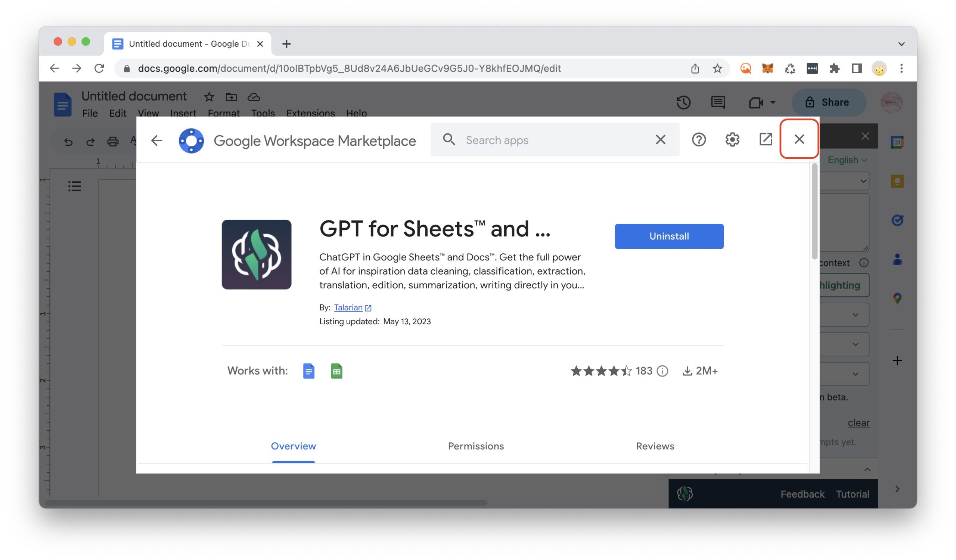Click the Marketplace back arrow

click(x=156, y=140)
